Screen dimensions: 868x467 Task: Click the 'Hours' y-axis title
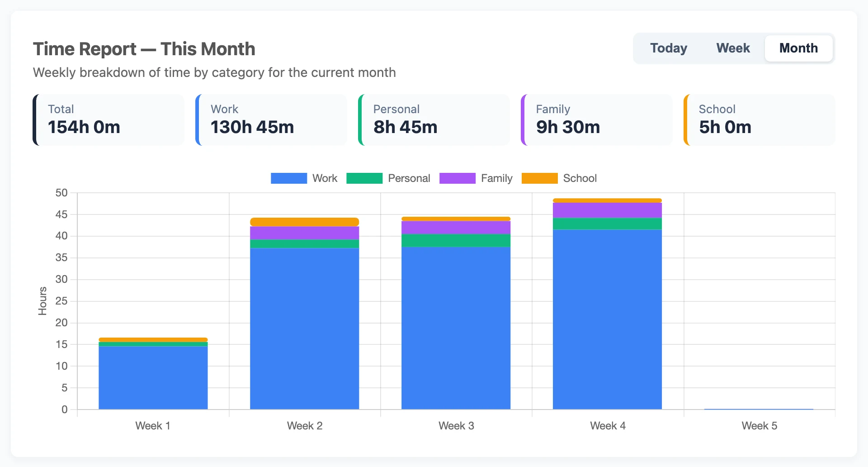[x=42, y=301]
